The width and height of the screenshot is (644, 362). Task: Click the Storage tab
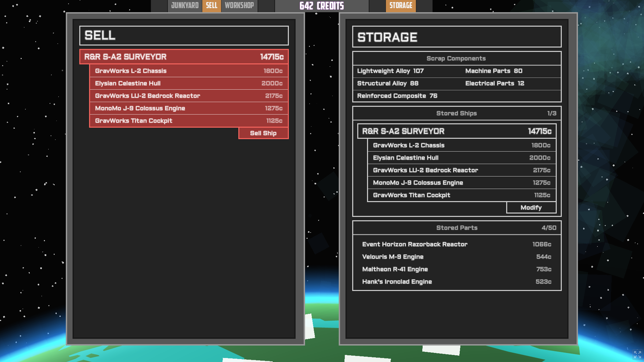[400, 6]
